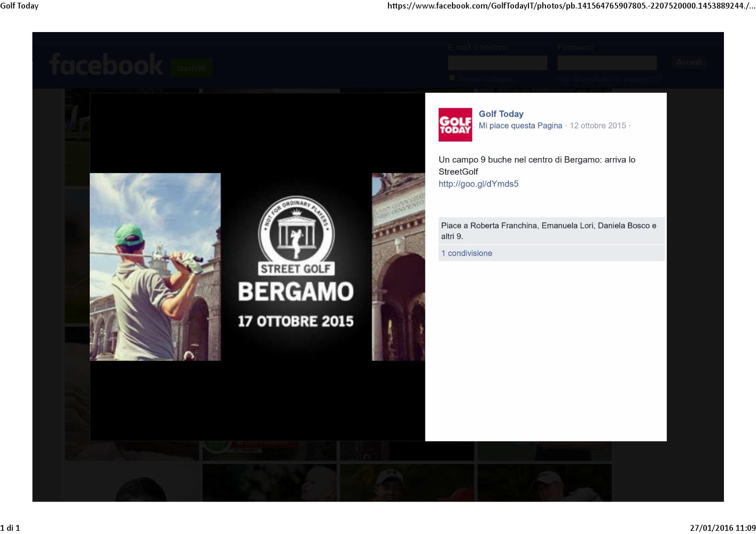Click 'Hai dimenticato la password?' link

point(610,78)
